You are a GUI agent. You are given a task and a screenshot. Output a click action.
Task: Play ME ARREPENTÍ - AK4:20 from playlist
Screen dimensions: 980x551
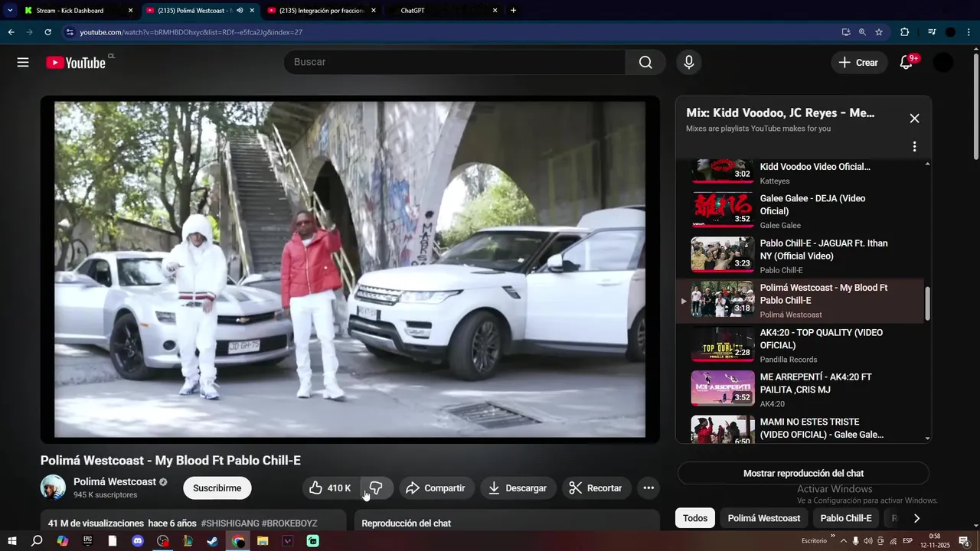[x=800, y=390]
